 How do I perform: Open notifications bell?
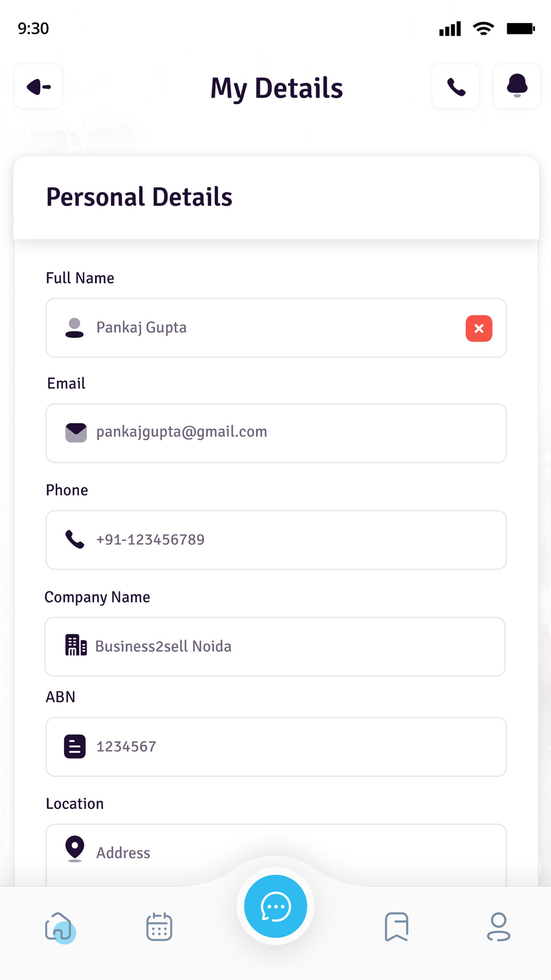pyautogui.click(x=517, y=87)
